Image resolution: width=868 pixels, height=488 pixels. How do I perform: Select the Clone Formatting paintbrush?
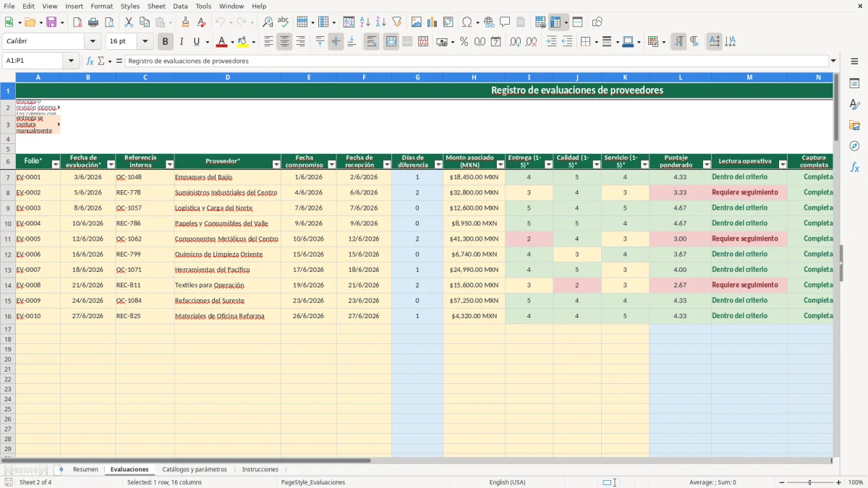[185, 22]
